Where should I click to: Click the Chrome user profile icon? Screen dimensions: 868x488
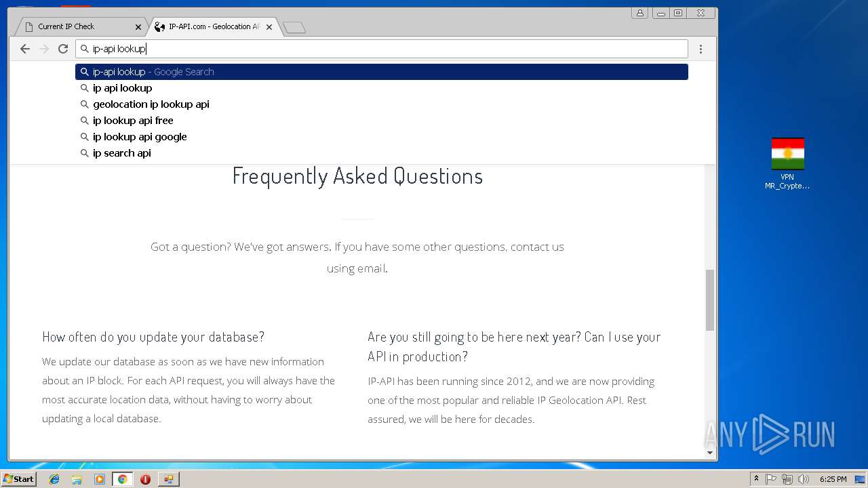point(640,13)
